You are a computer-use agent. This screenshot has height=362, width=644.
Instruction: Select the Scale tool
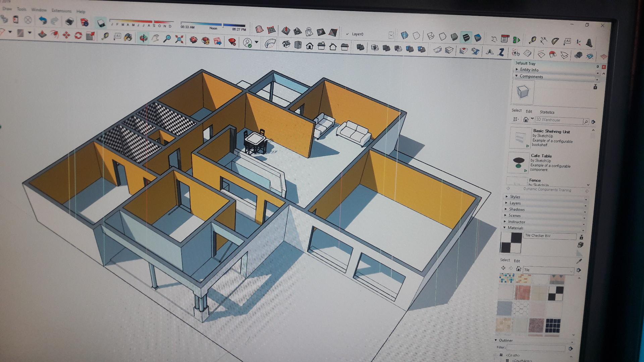tap(90, 36)
